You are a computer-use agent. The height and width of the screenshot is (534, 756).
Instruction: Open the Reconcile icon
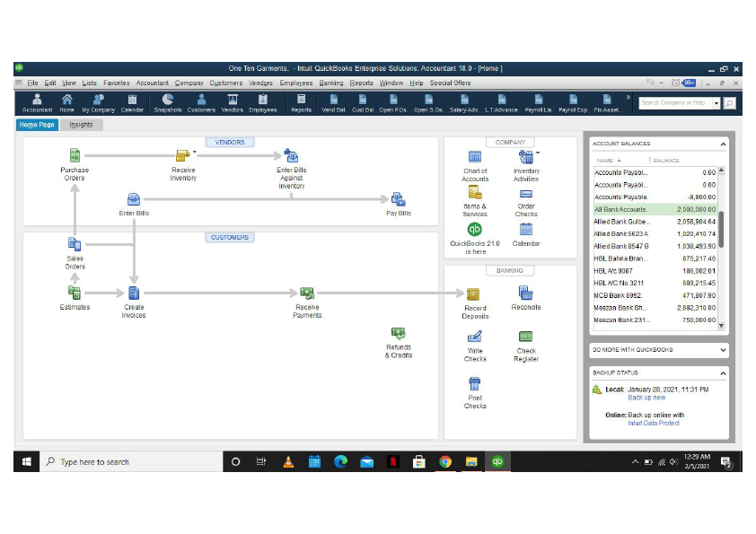[x=525, y=293]
